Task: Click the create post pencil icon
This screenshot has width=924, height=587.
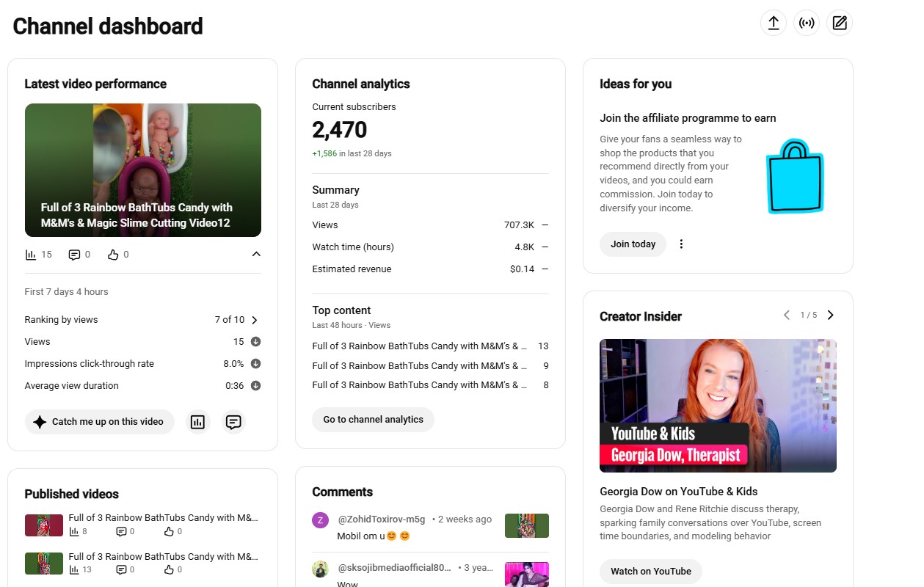Action: (840, 23)
